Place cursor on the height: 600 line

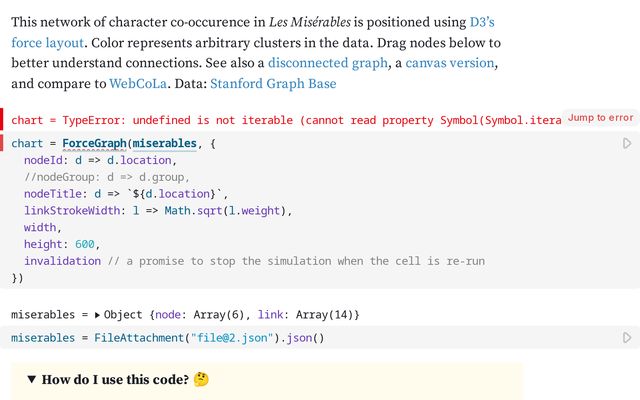[x=62, y=244]
